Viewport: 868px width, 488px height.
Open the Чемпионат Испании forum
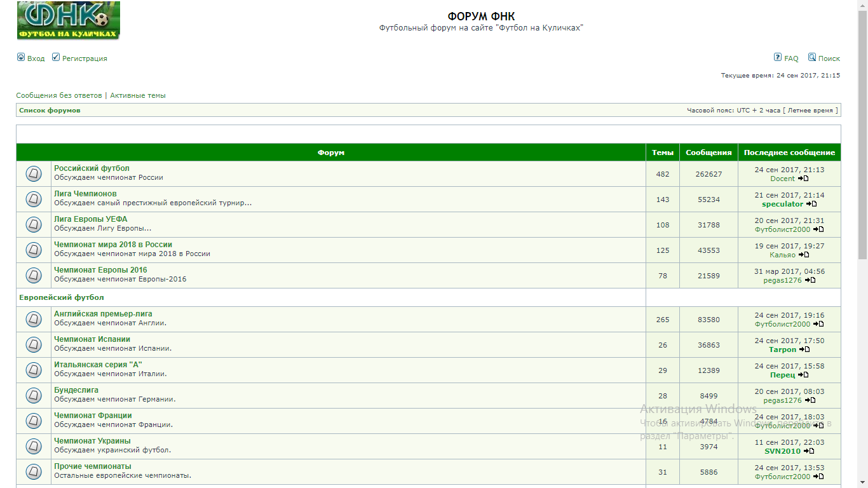(92, 339)
